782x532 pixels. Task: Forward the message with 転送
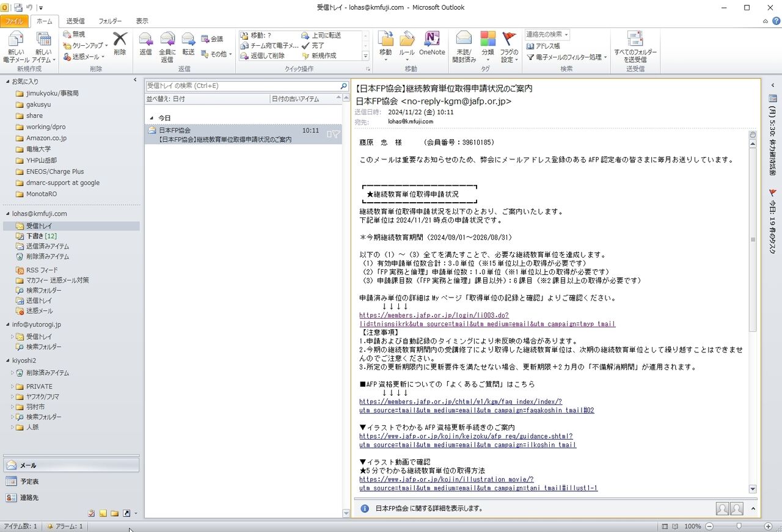[188, 44]
